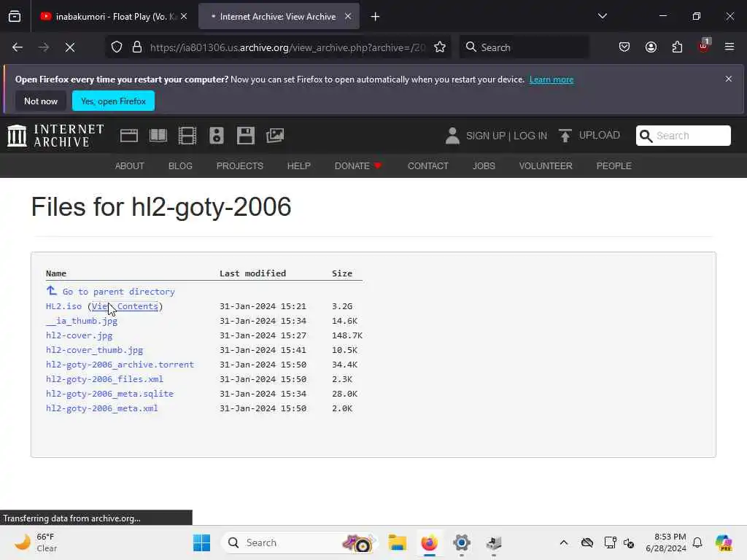Open hl2-goty-2006_files.xml

104,379
